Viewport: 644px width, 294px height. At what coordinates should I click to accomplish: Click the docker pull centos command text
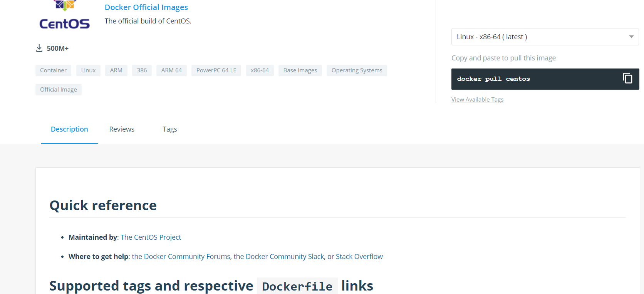pyautogui.click(x=493, y=79)
